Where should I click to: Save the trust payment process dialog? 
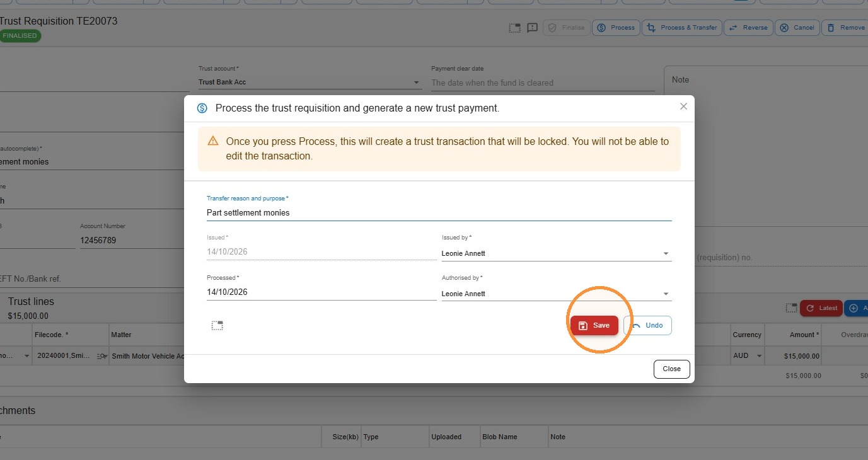tap(594, 325)
